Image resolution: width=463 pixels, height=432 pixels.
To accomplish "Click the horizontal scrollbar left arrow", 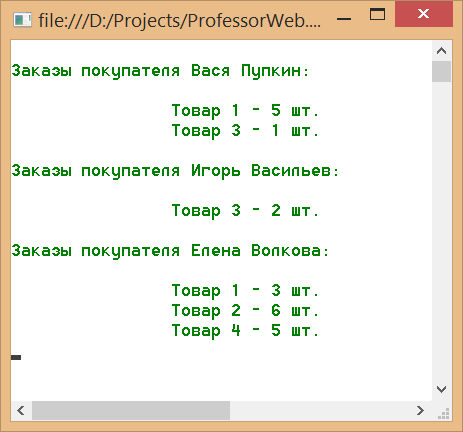I will [x=21, y=410].
